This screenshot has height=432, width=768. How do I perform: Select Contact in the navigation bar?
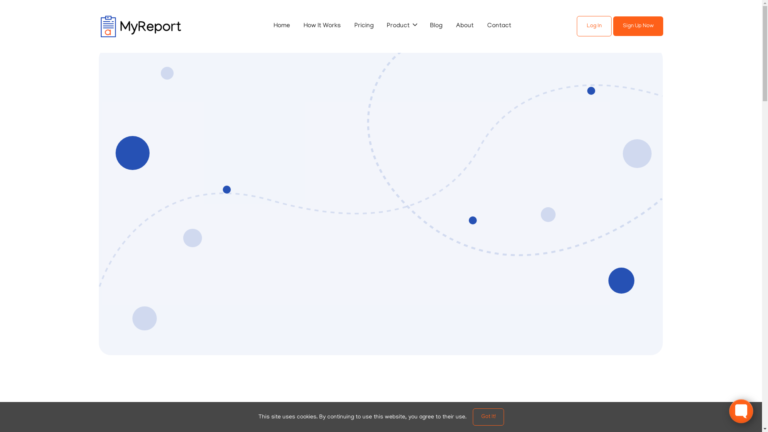[499, 25]
